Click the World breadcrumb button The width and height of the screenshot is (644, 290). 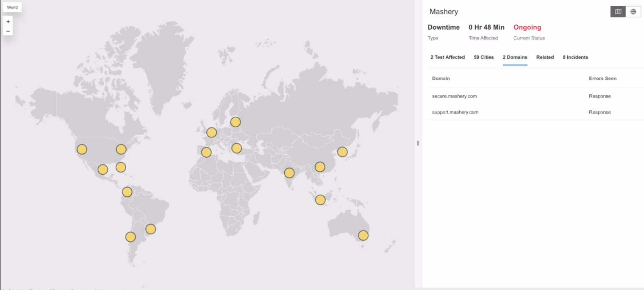coord(12,8)
